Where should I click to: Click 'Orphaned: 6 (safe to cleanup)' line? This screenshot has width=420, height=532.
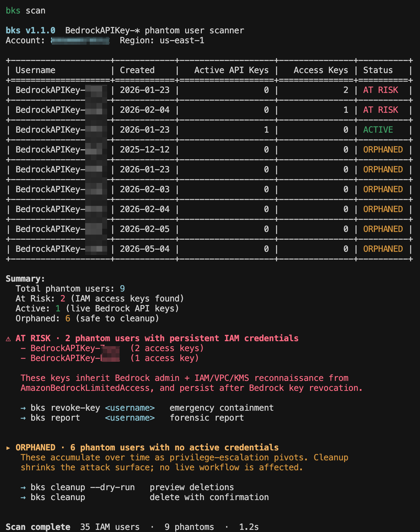tap(87, 318)
